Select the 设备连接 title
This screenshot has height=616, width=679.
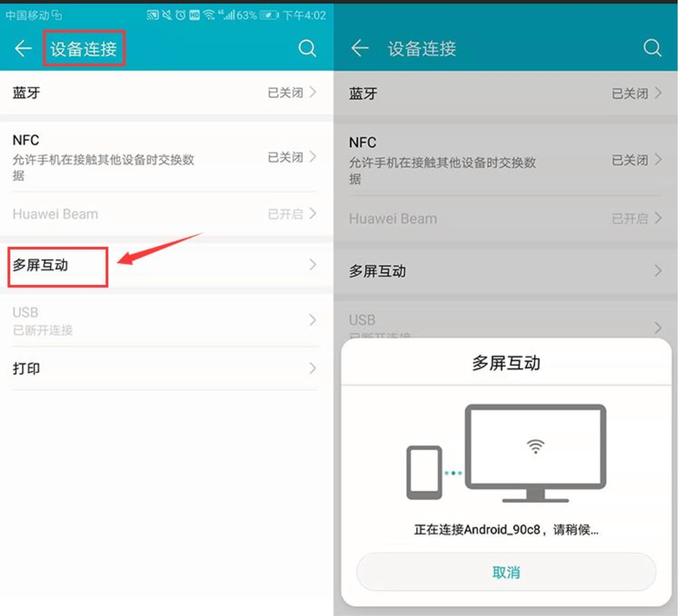tap(83, 48)
